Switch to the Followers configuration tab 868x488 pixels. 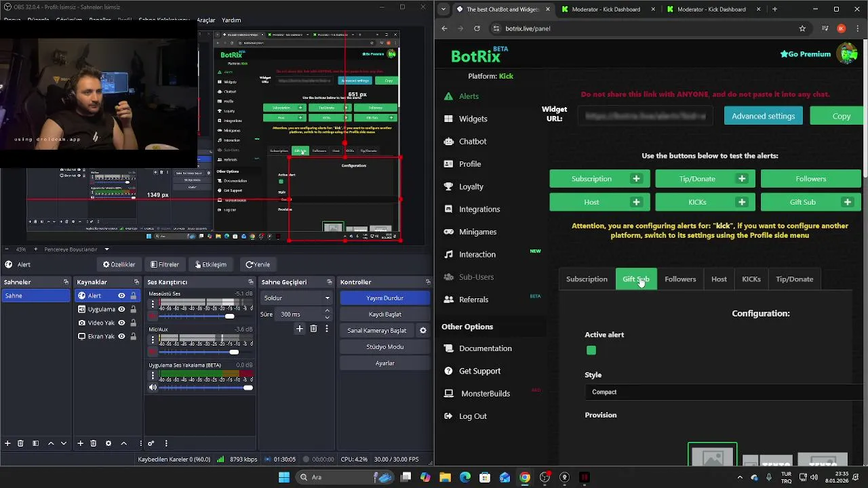point(680,279)
